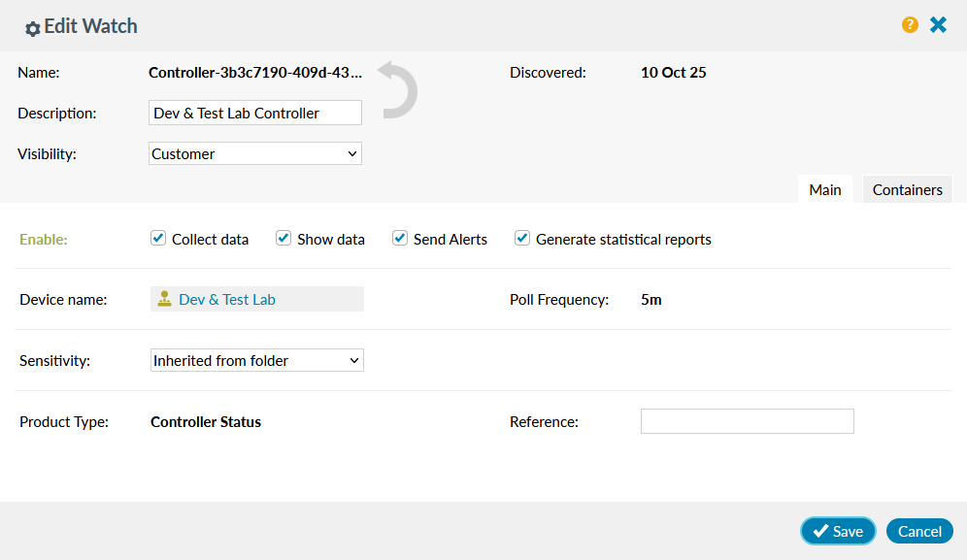Expand the Sensitivity dropdown
This screenshot has height=560, width=967.
256,360
